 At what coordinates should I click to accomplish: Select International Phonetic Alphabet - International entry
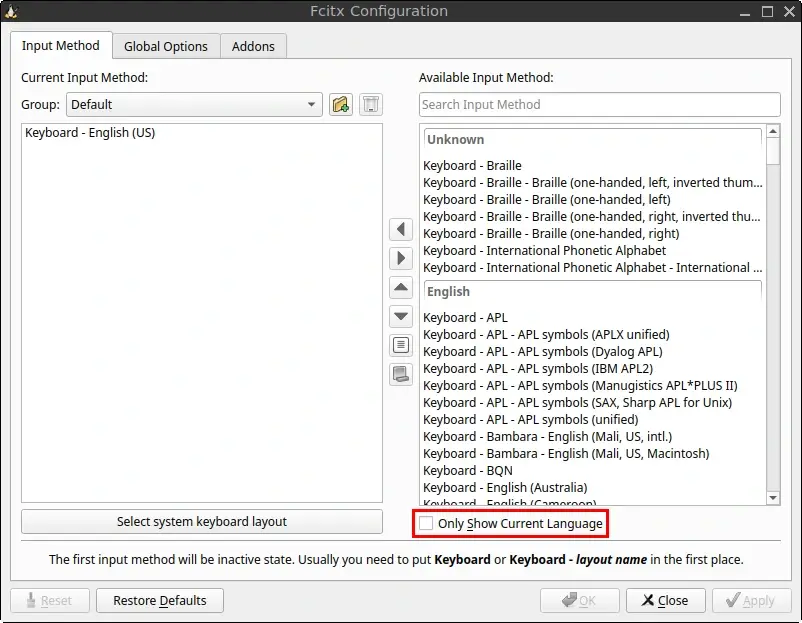pyautogui.click(x=592, y=267)
